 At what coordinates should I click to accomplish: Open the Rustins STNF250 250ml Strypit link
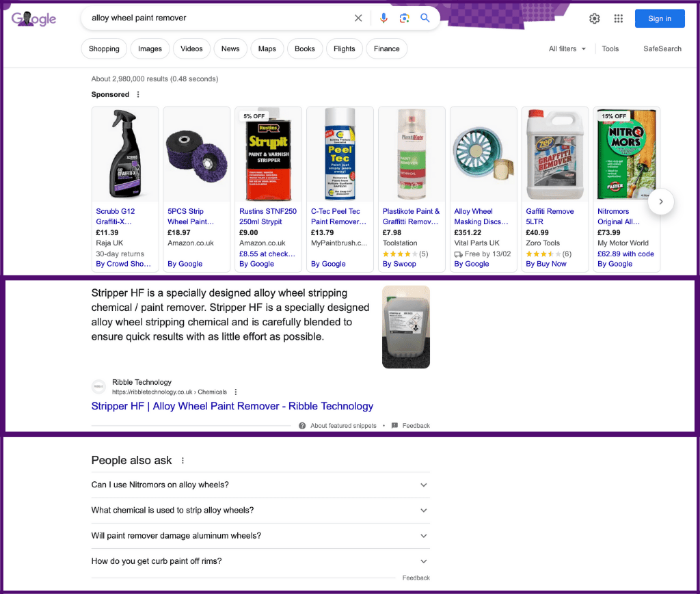coord(268,217)
